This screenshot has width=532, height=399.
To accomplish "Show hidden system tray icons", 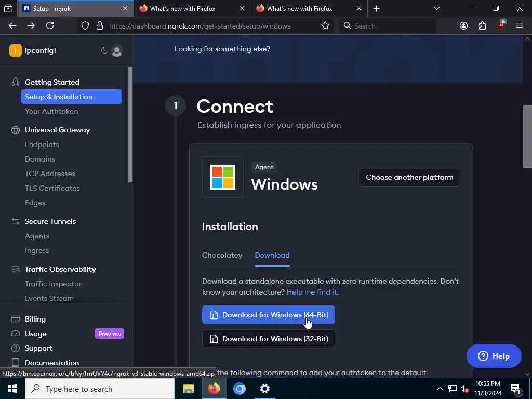I will [440, 389].
